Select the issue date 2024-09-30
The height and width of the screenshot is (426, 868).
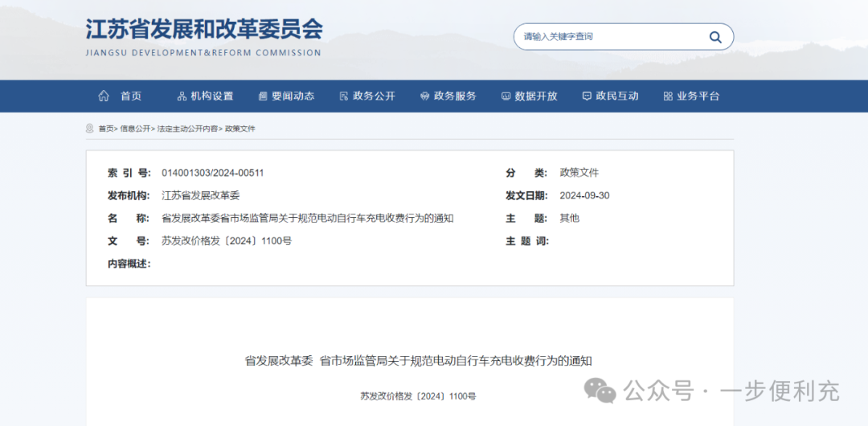584,195
